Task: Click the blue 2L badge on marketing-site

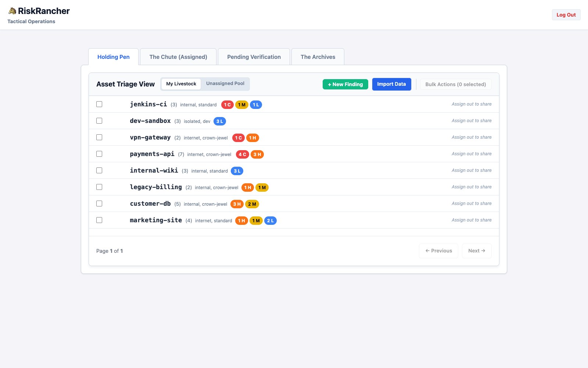Action: pos(270,221)
